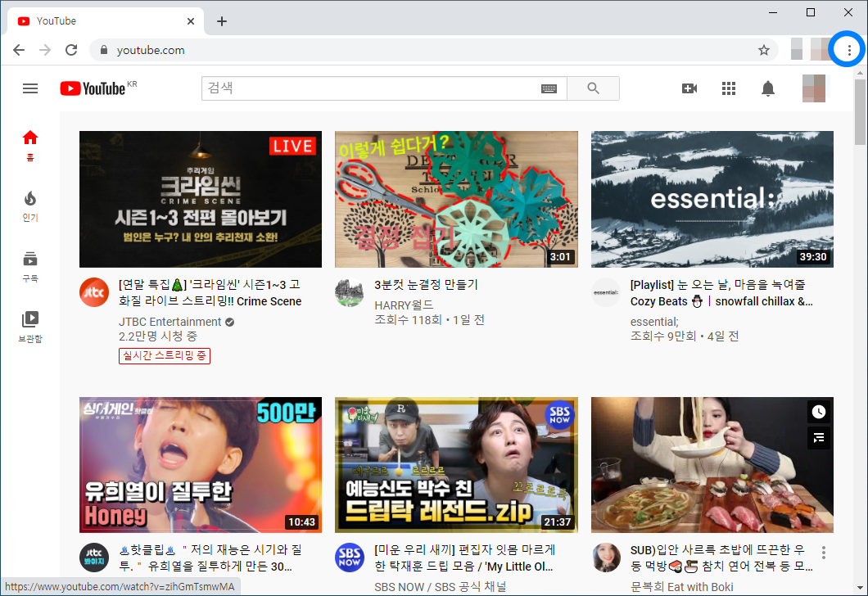
Task: Reload the YouTube page
Action: [71, 51]
